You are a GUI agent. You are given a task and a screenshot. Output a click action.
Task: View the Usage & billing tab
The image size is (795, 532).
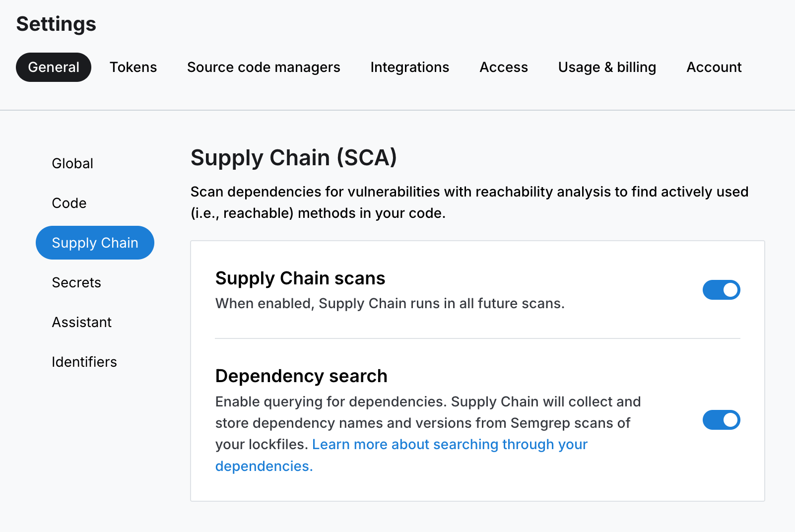coord(606,67)
